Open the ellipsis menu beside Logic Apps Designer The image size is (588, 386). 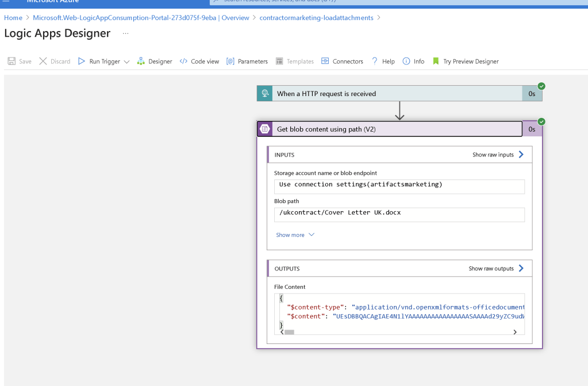point(126,33)
